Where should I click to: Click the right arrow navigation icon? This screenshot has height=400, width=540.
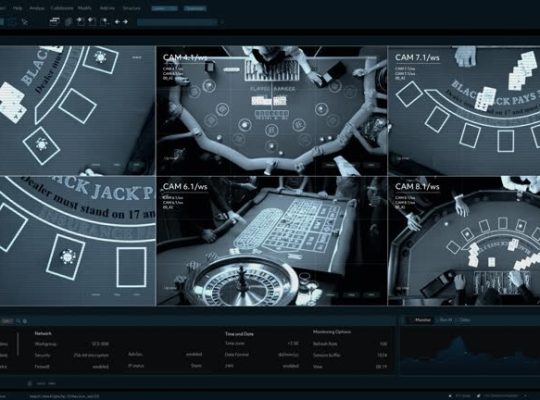pyautogui.click(x=125, y=22)
